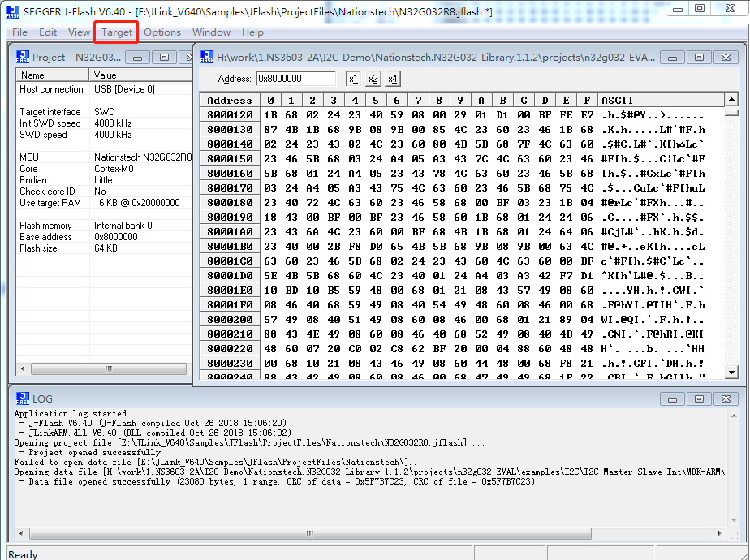Click the Name column header
The image size is (750, 560).
(x=53, y=75)
